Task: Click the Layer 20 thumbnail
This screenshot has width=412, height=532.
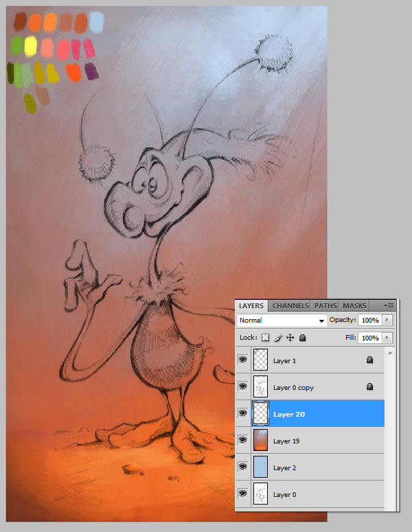Action: 261,413
